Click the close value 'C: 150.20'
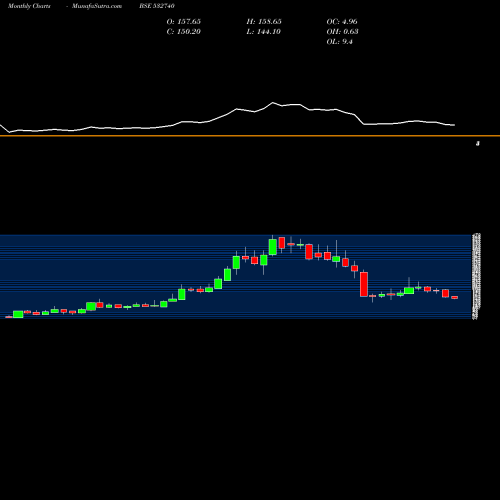The width and height of the screenshot is (500, 500). (184, 32)
